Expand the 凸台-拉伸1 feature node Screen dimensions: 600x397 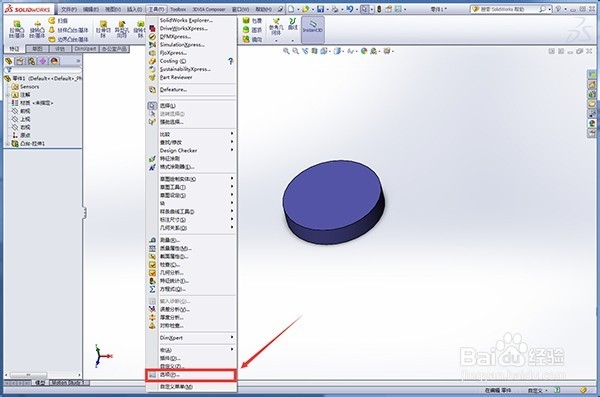[7, 144]
